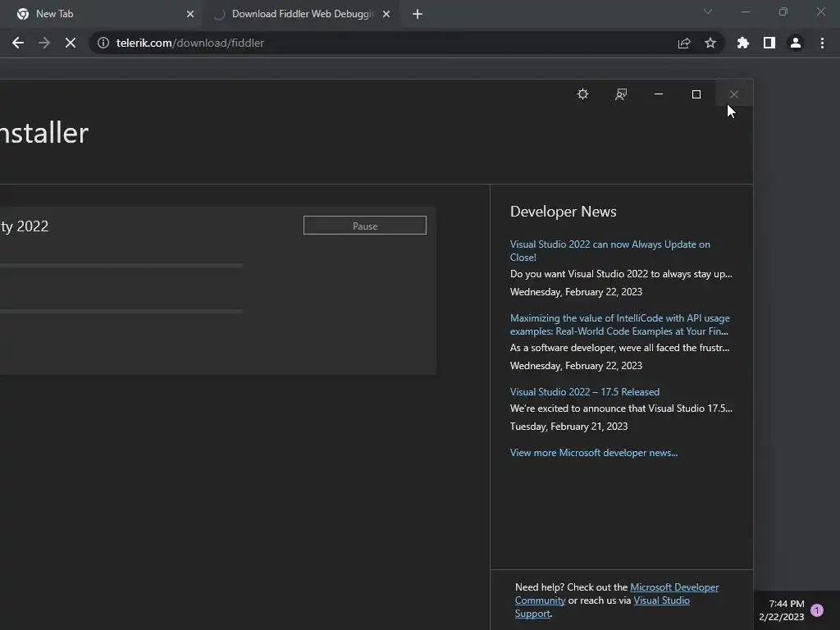The height and width of the screenshot is (630, 840).
Task: Stop loading the page
Action: 71,43
